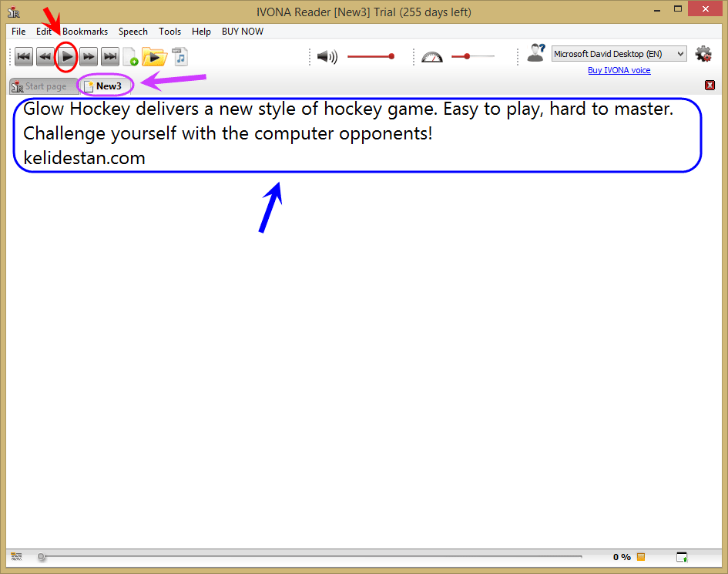
Task: Open the Speech menu
Action: pos(133,31)
